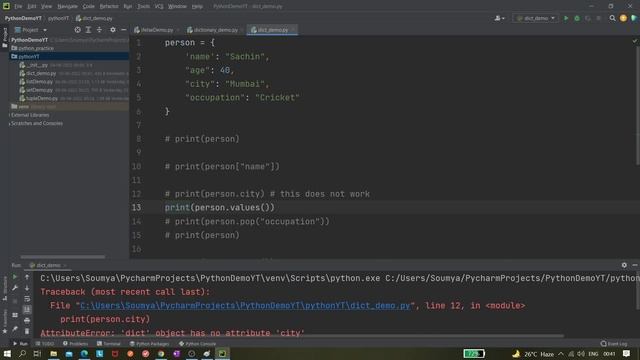640x360 pixels.
Task: Select the pythonYT folder in tree
Action: [x=29, y=56]
